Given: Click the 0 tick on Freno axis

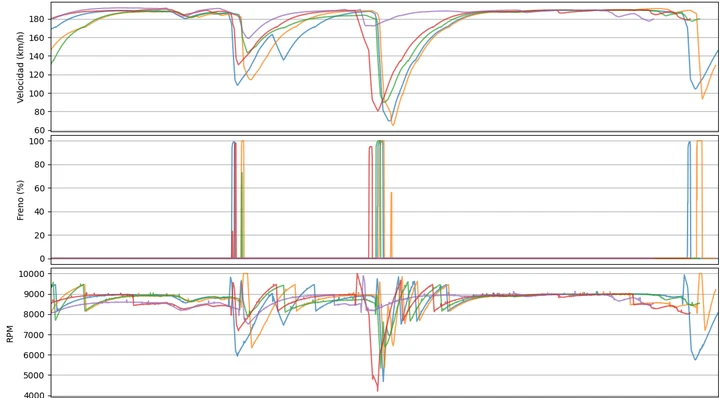Looking at the screenshot, I should coord(43,259).
